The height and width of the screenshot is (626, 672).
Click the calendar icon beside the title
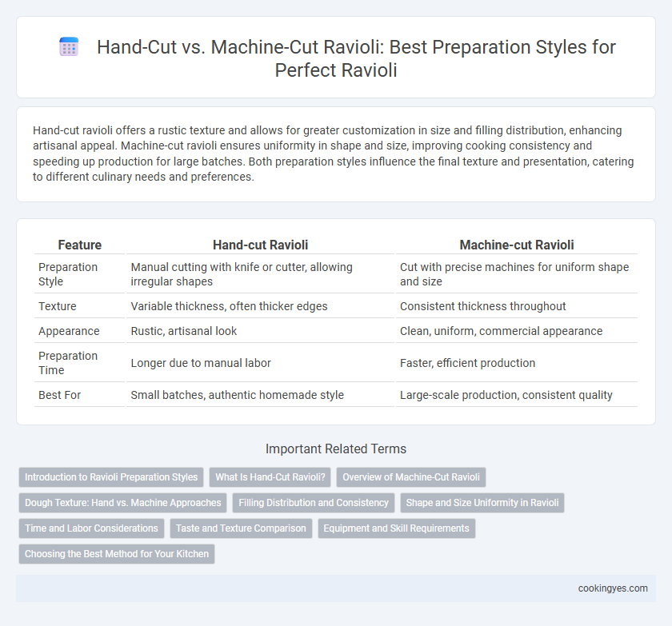(x=69, y=46)
